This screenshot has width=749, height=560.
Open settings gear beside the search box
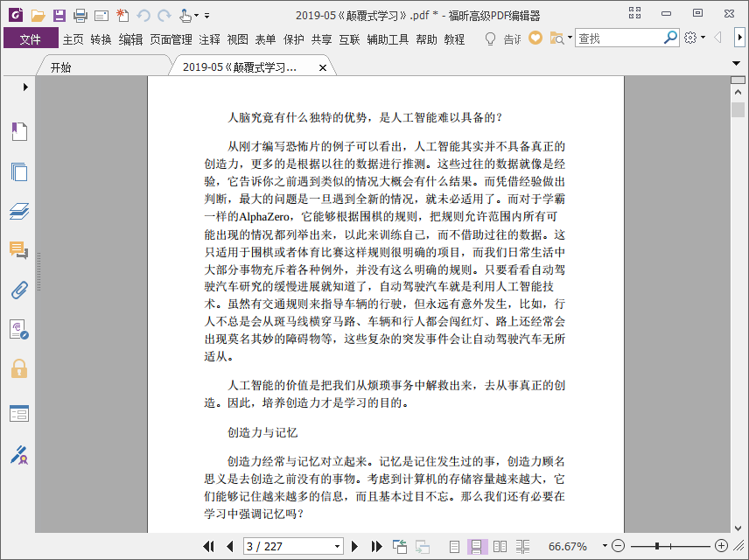click(690, 38)
